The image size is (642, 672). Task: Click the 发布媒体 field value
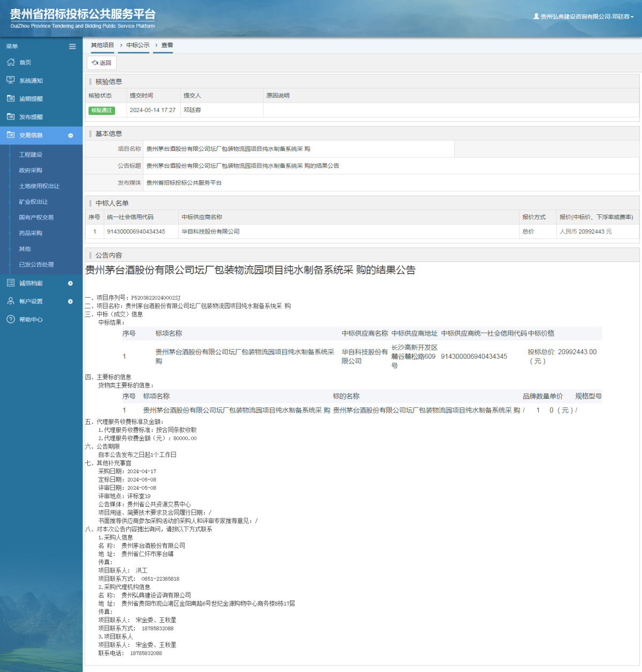184,182
